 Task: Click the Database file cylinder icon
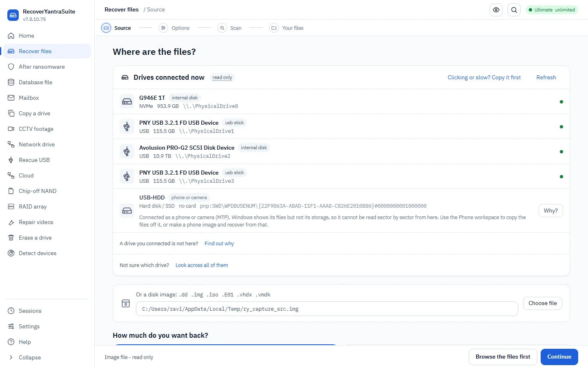click(11, 82)
